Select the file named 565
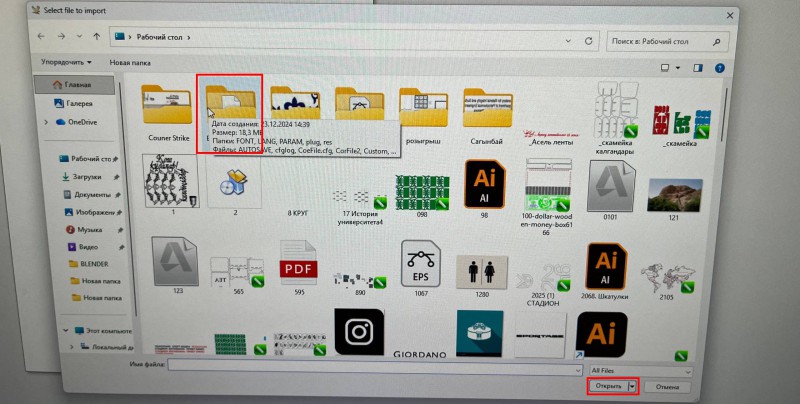The image size is (800, 404). coord(238,275)
